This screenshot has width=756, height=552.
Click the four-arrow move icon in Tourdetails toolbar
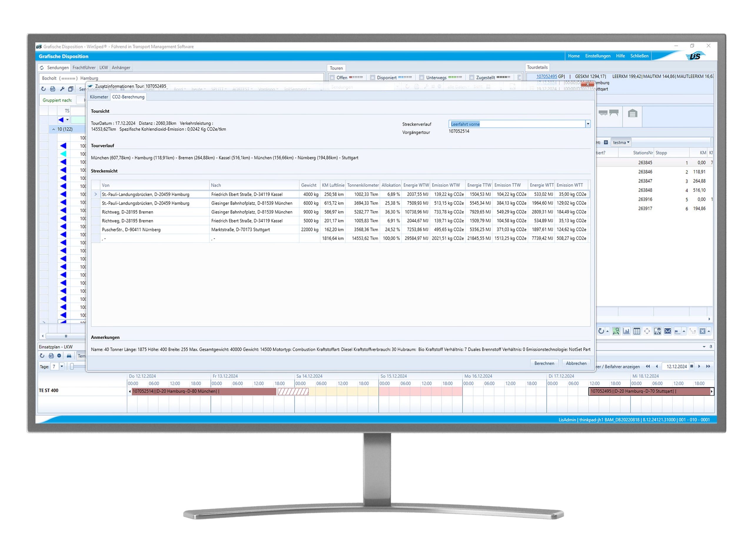(647, 331)
